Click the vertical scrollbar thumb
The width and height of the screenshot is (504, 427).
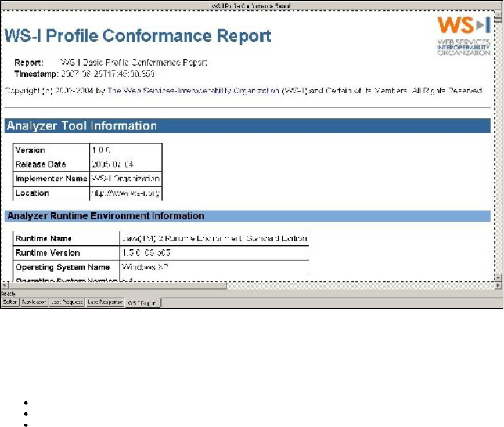click(x=498, y=20)
